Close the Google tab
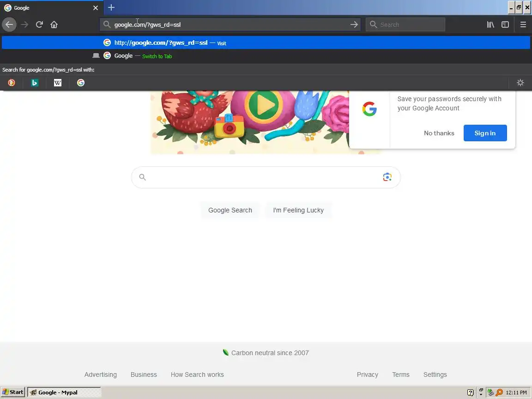Image resolution: width=532 pixels, height=399 pixels. pos(95,7)
